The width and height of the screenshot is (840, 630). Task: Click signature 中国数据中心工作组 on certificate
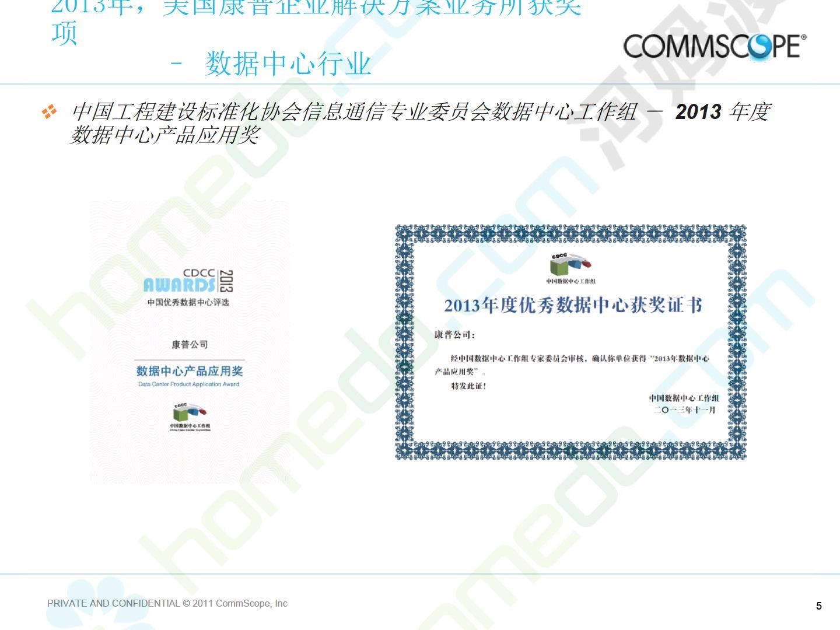[x=684, y=398]
